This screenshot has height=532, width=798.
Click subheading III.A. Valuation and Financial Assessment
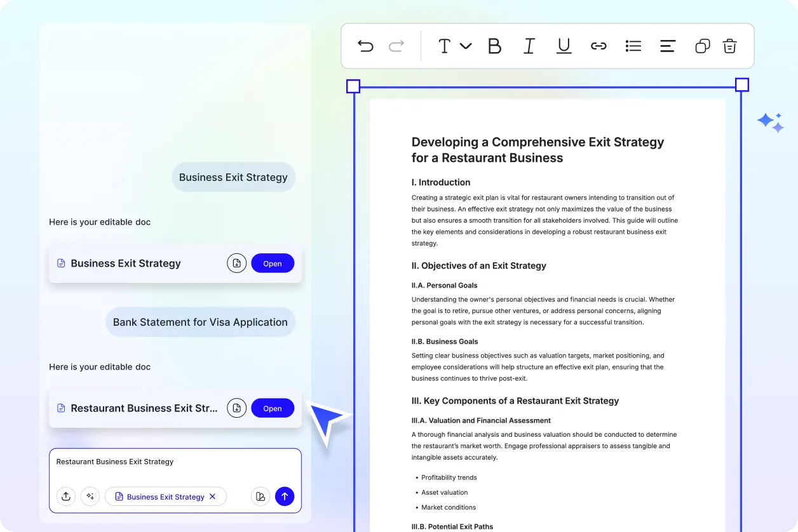pos(481,420)
